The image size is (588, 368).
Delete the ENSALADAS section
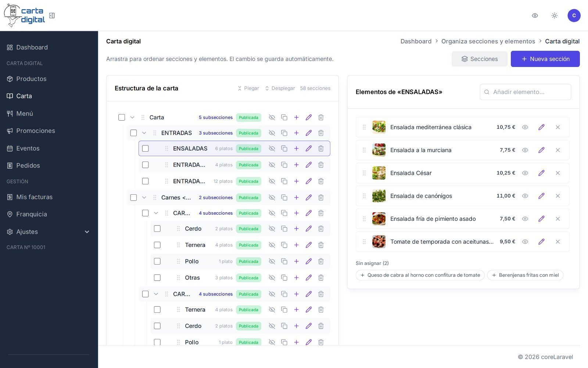pos(321,148)
